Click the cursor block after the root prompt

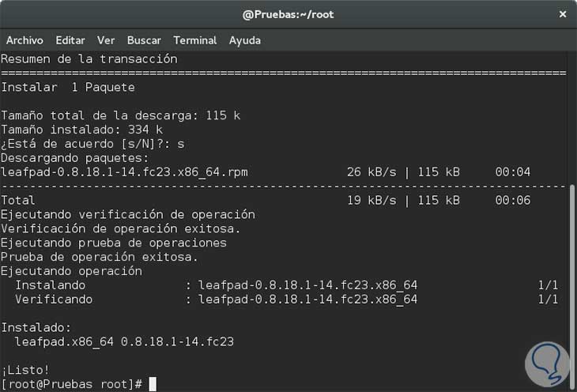point(153,384)
